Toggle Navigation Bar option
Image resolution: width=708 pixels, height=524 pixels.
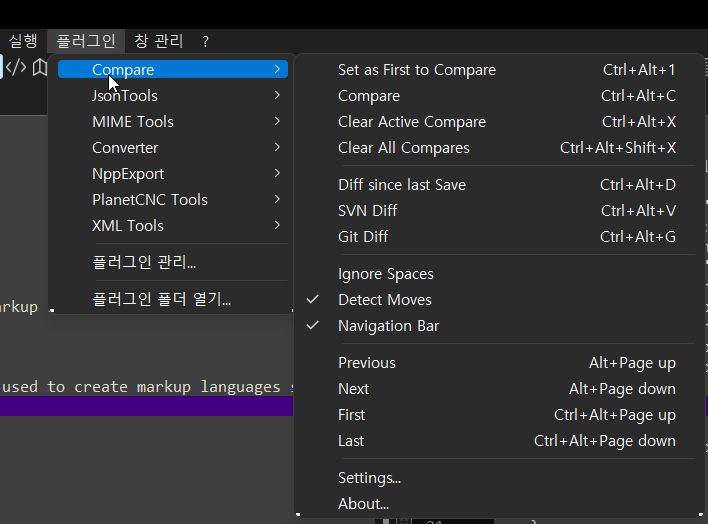pyautogui.click(x=498, y=326)
